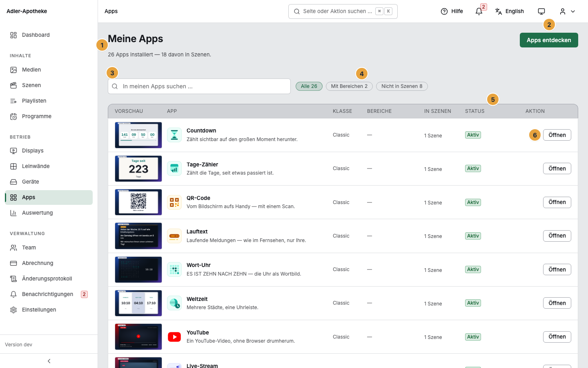Go to Leinwände in sidebar

click(x=49, y=166)
